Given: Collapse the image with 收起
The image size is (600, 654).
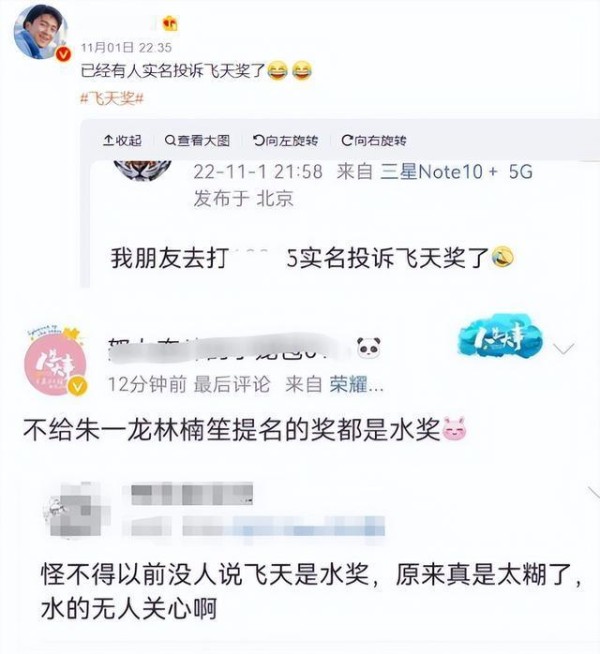Looking at the screenshot, I should pyautogui.click(x=123, y=141).
